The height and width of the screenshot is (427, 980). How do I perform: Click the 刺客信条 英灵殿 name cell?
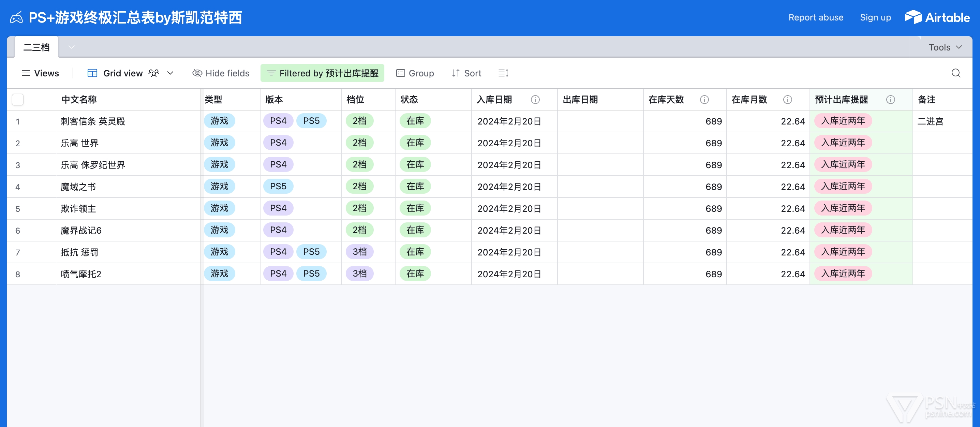click(x=93, y=121)
